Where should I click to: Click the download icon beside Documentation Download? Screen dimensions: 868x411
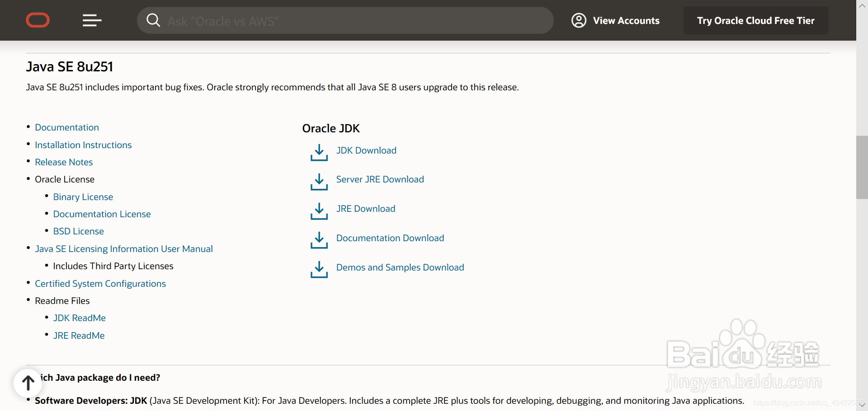[x=319, y=240]
